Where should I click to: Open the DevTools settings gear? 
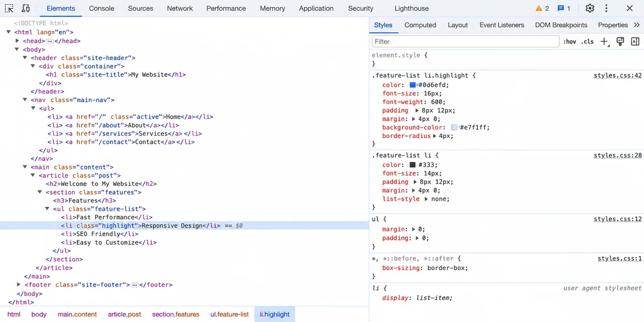(590, 8)
